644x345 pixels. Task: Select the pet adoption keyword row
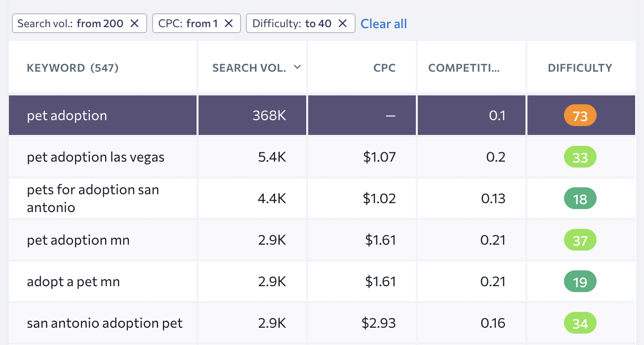pos(67,116)
